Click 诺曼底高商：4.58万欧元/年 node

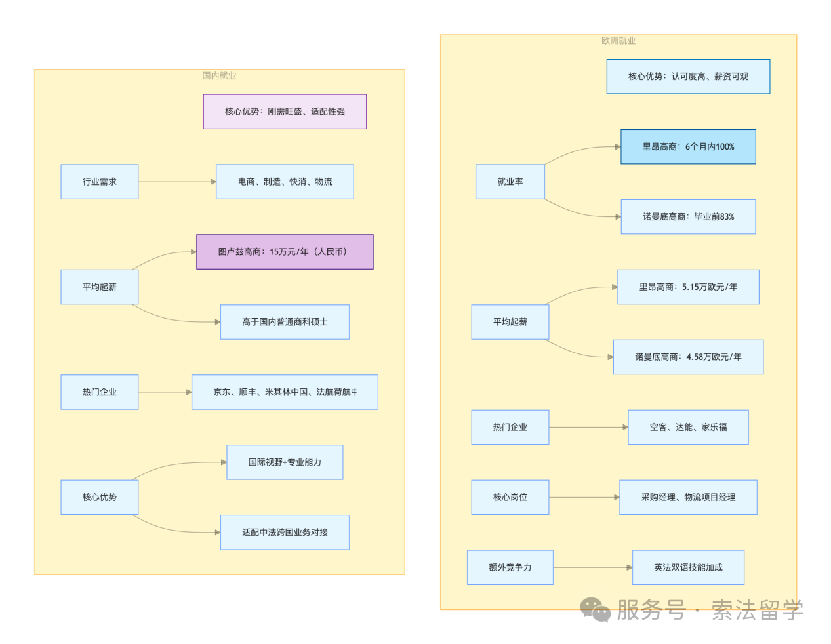688,357
